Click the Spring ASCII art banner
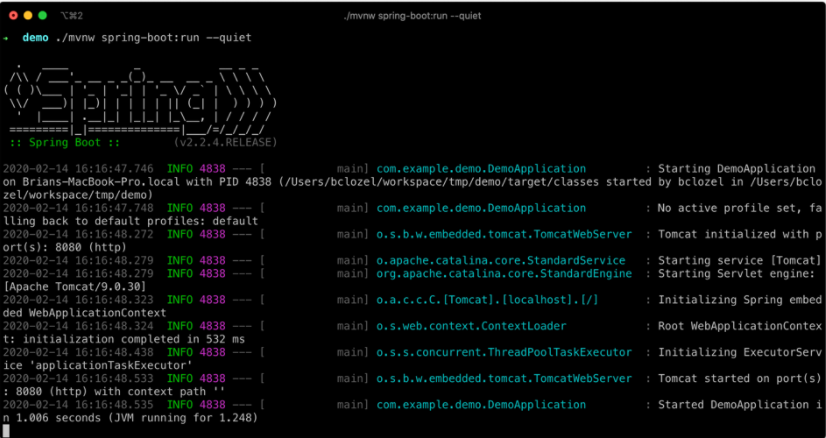Image resolution: width=826 pixels, height=438 pixels. (x=140, y=101)
